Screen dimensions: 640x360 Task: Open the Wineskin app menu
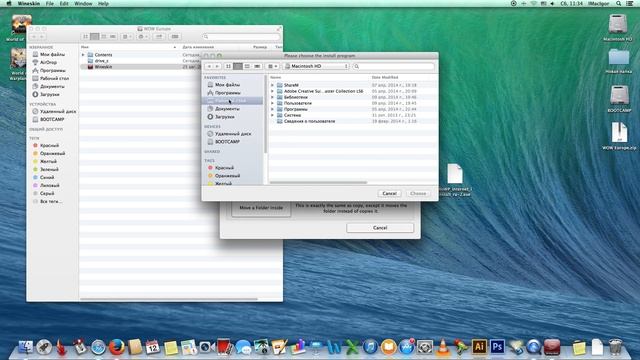[x=29, y=3]
